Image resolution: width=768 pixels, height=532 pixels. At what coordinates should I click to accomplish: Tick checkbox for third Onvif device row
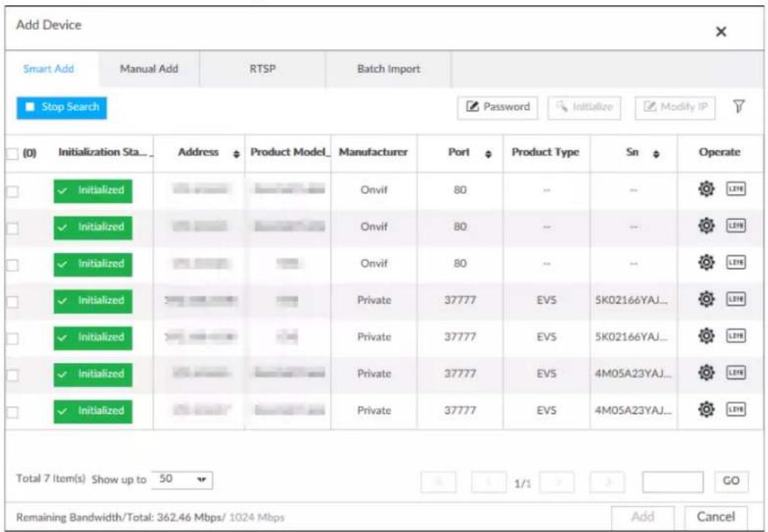pos(12,265)
